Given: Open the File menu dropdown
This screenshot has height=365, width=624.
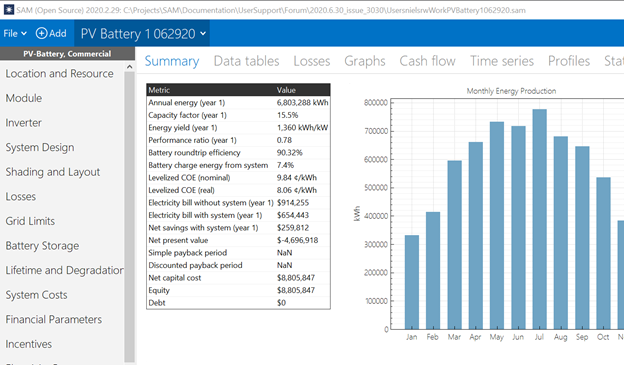Looking at the screenshot, I should click(15, 33).
